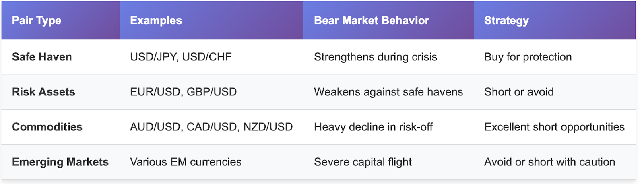Select the Risk Assets row label
The height and width of the screenshot is (184, 644).
coord(43,92)
